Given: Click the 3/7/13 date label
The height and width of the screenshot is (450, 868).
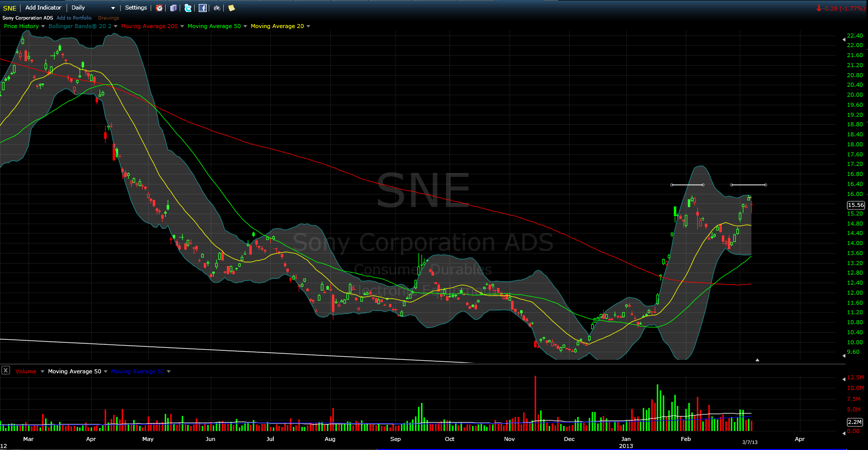Looking at the screenshot, I should pyautogui.click(x=750, y=442).
